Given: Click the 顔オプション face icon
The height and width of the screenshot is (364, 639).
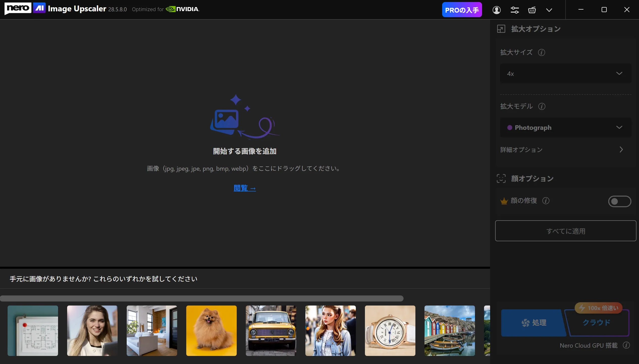Looking at the screenshot, I should pyautogui.click(x=501, y=178).
